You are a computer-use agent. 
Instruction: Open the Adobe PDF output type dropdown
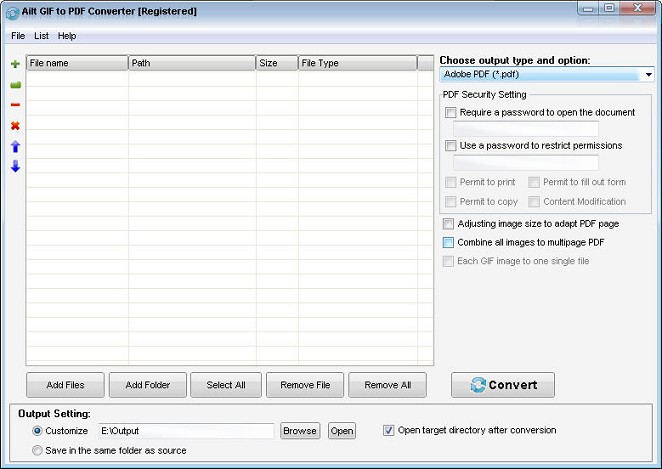coord(547,75)
